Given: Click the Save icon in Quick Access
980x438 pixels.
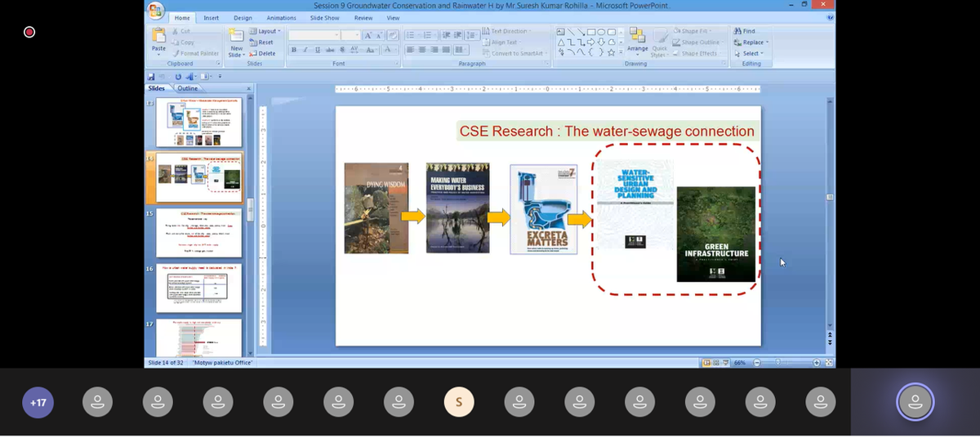Looking at the screenshot, I should point(152,76).
